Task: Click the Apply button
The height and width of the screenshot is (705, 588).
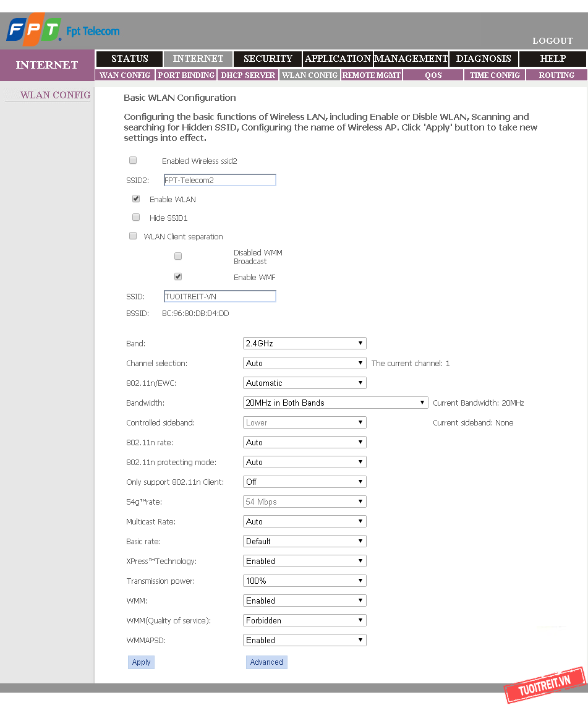Action: tap(141, 662)
